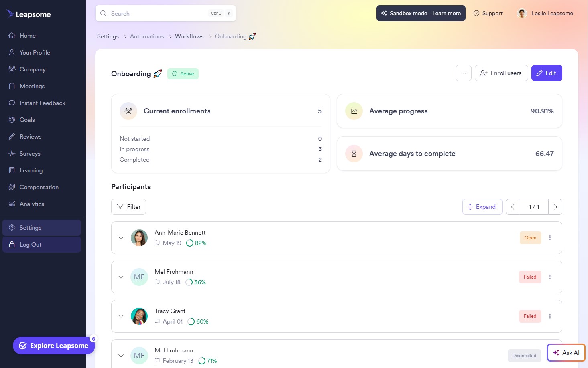Open the Workflows breadcrumb link
Image resolution: width=588 pixels, height=368 pixels.
[189, 36]
